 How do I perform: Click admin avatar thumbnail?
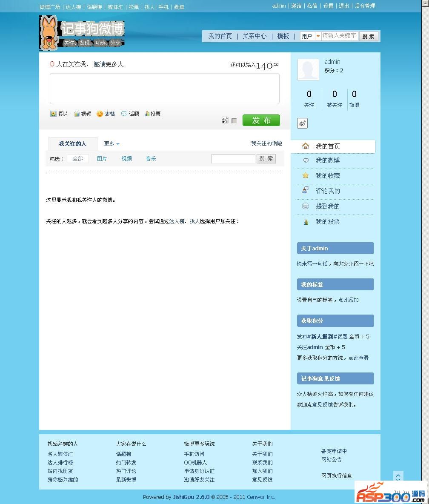click(308, 69)
